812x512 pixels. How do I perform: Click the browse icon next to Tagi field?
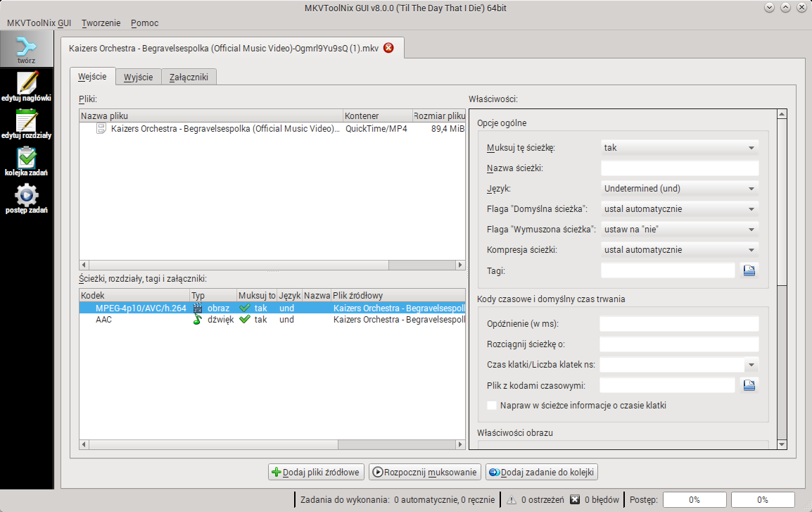pyautogui.click(x=749, y=270)
